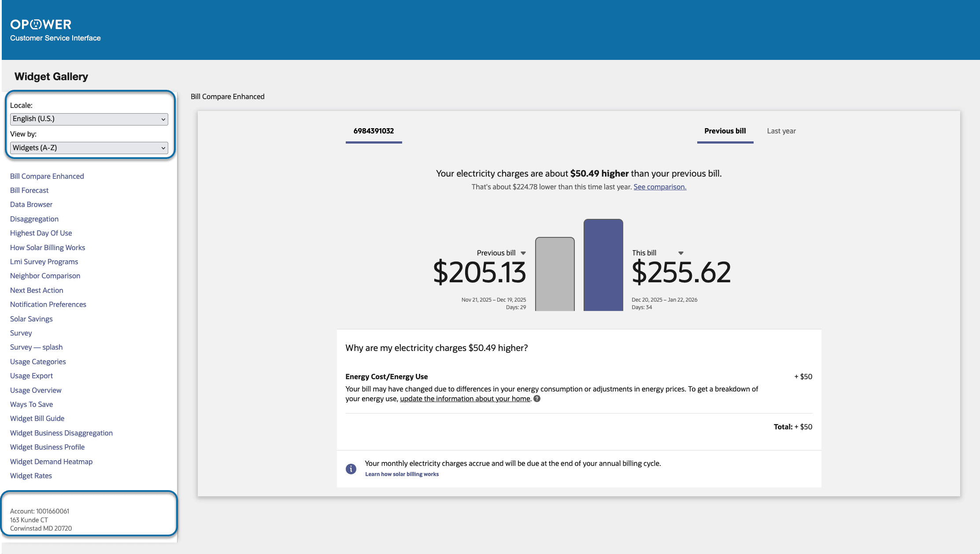Open the Bill Forecast widget

[x=29, y=191]
